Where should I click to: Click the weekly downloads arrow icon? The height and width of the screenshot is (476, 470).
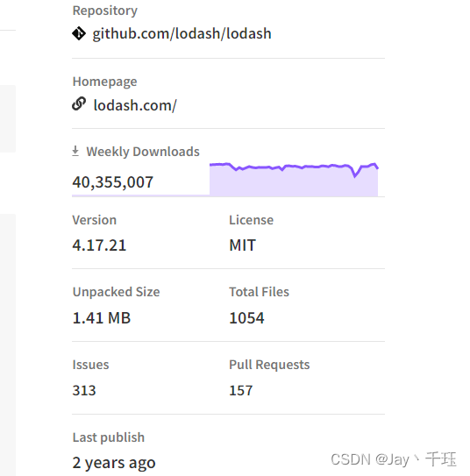coord(75,151)
